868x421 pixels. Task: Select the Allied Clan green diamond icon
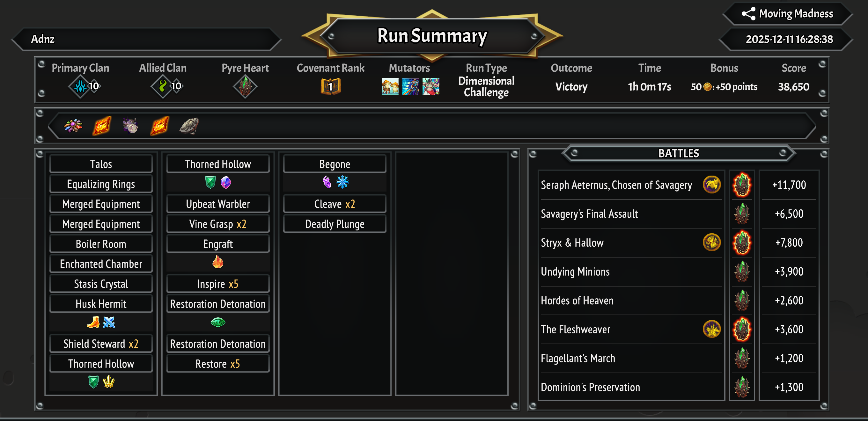click(163, 86)
